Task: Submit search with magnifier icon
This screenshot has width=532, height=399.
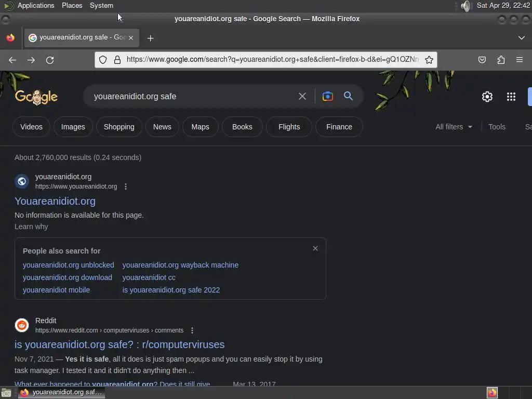Action: click(348, 96)
